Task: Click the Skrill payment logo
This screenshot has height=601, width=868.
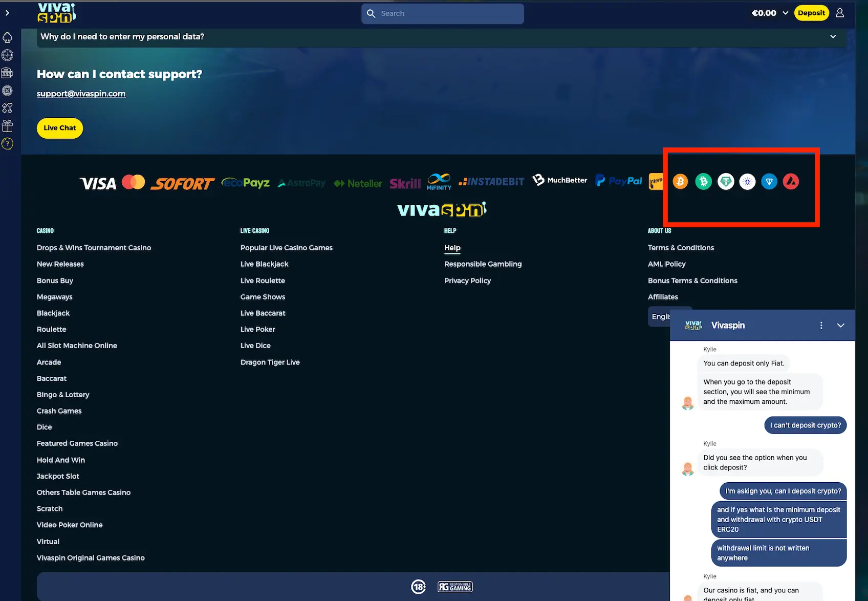Action: tap(405, 183)
